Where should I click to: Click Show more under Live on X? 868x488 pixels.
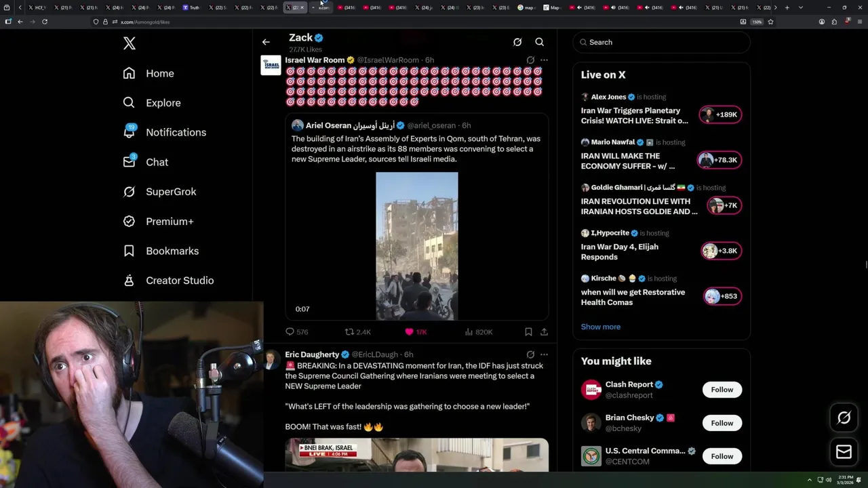600,327
